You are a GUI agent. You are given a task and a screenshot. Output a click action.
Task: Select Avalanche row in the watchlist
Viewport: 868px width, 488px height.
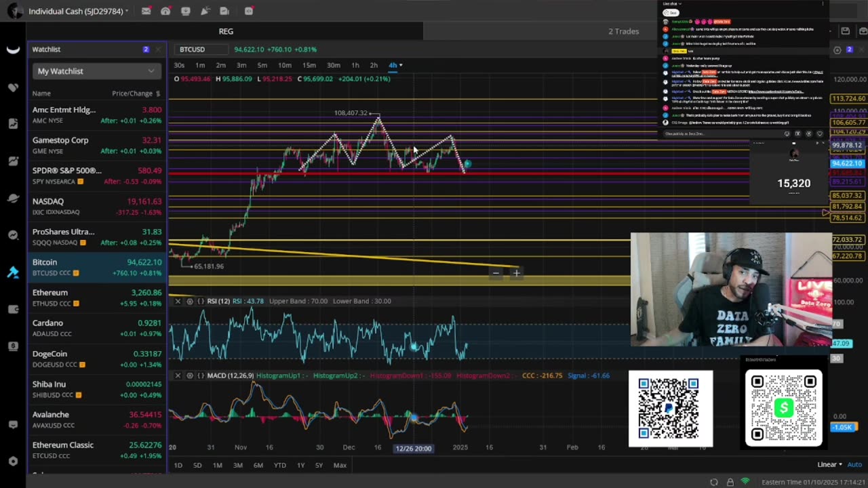[96, 420]
